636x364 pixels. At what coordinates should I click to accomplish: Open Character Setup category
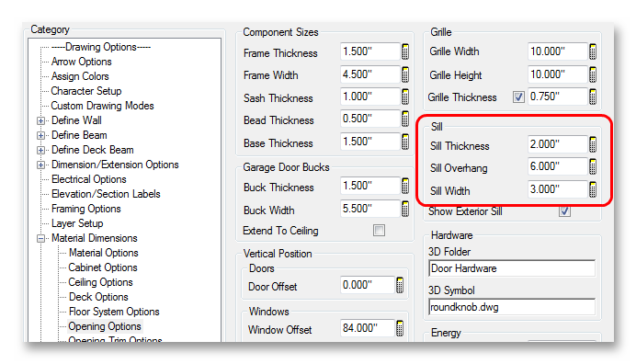point(86,91)
